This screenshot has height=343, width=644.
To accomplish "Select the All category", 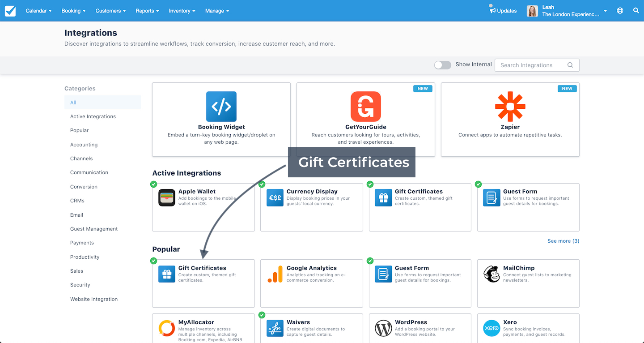I will click(x=102, y=102).
